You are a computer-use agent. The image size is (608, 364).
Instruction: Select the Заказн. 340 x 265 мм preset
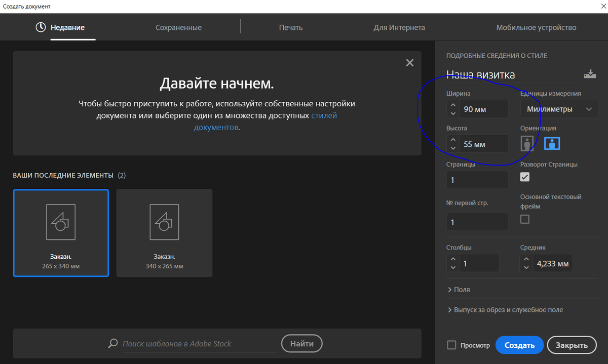164,233
